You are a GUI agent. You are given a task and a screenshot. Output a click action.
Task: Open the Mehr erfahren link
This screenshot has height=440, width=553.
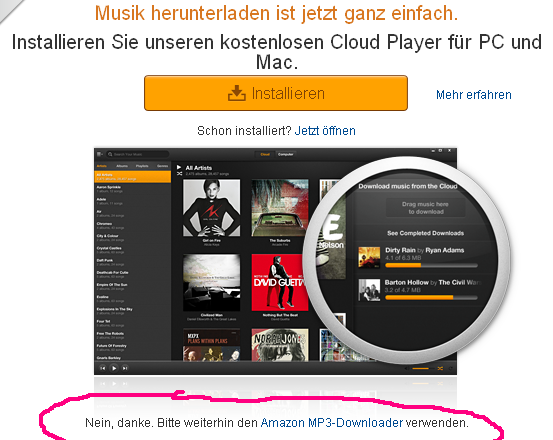click(474, 95)
